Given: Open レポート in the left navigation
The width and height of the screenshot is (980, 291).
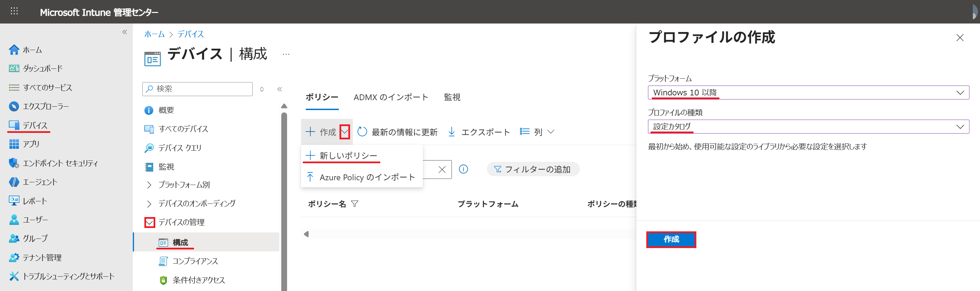Looking at the screenshot, I should 28,201.
